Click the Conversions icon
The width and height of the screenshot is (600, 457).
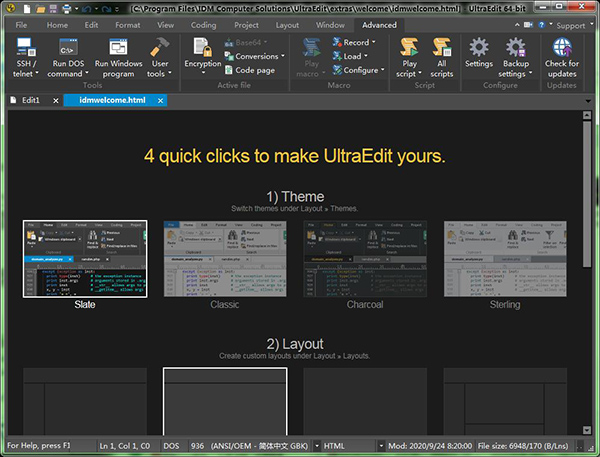(x=229, y=56)
